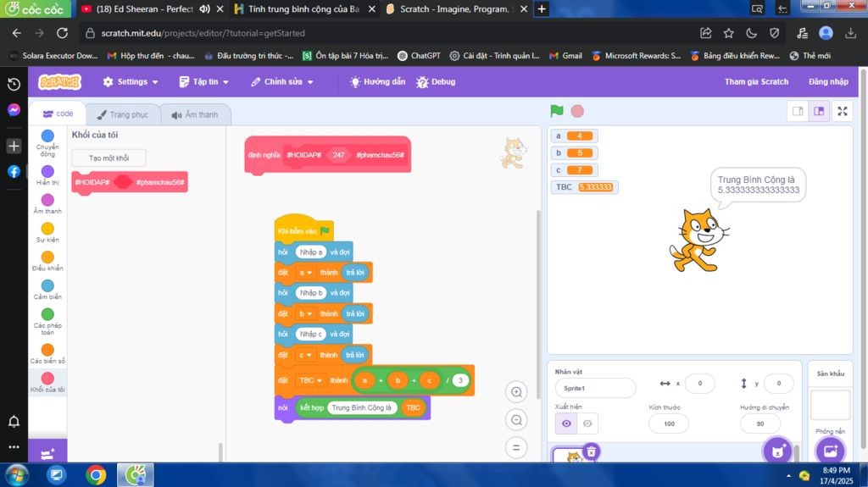Select #HOIDAP# custom block in palette
Screen dimensions: 868x487
pos(130,182)
